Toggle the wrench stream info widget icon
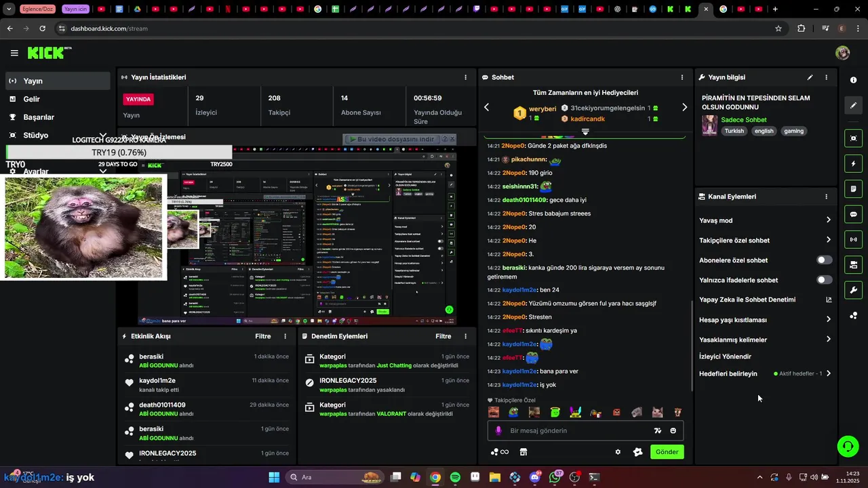 click(853, 290)
